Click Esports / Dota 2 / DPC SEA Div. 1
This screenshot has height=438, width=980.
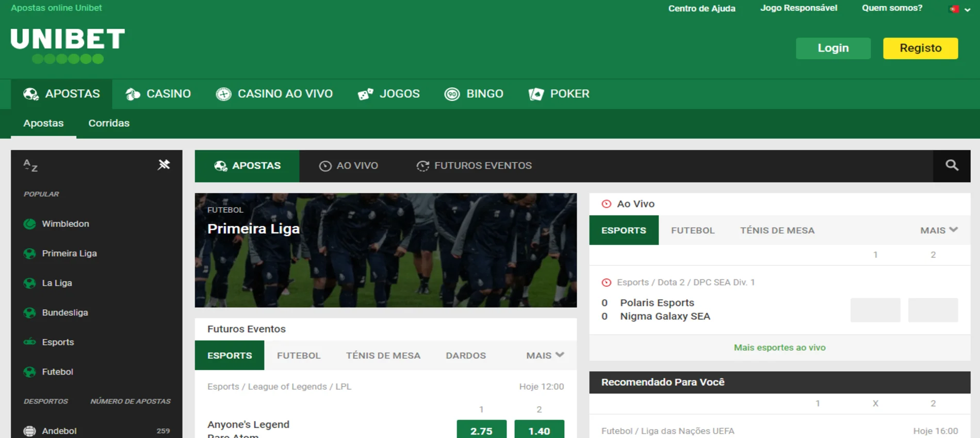(685, 282)
